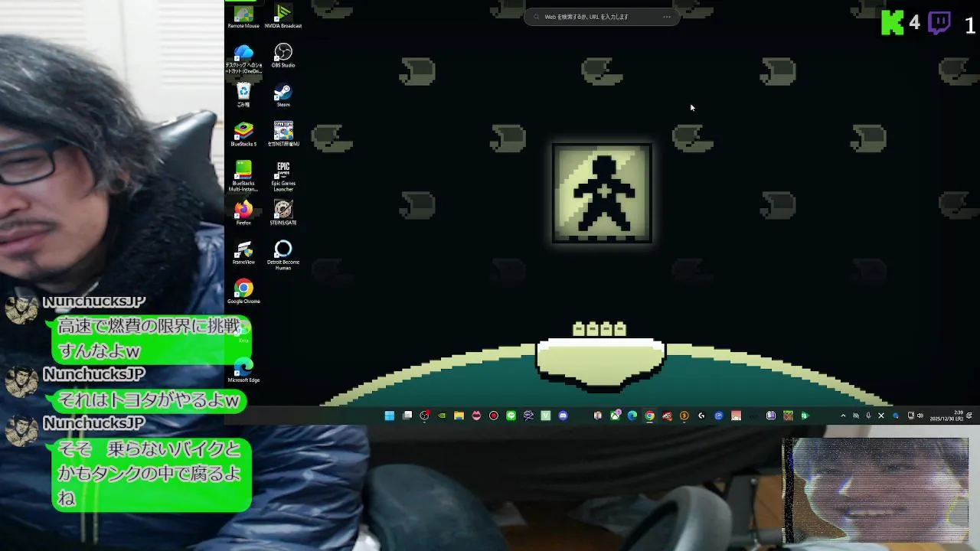Screen dimensions: 980x551
Task: Open Microsoft Edge on the taskbar
Action: (x=632, y=416)
